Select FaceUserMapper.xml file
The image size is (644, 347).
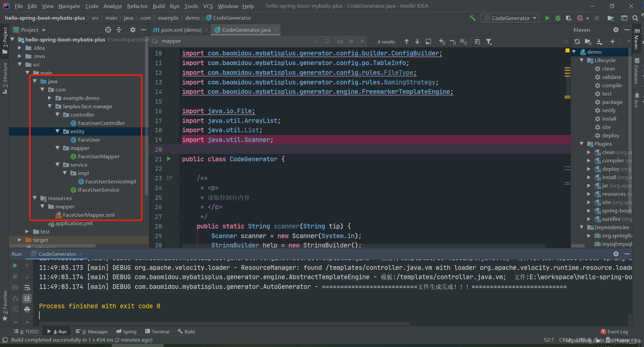[x=85, y=215]
